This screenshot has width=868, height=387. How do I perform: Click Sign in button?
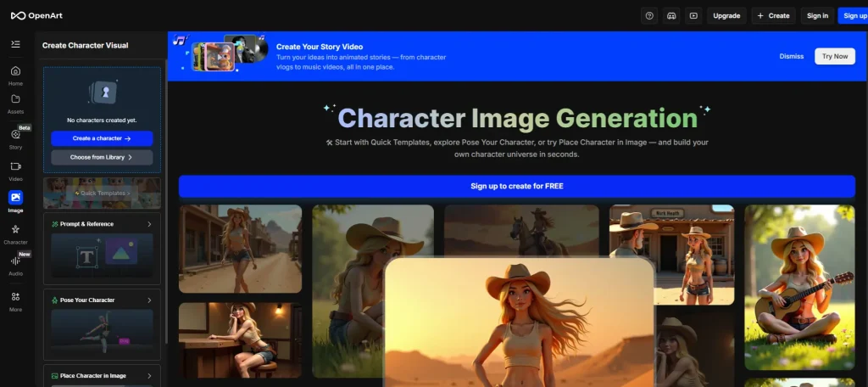(x=817, y=15)
